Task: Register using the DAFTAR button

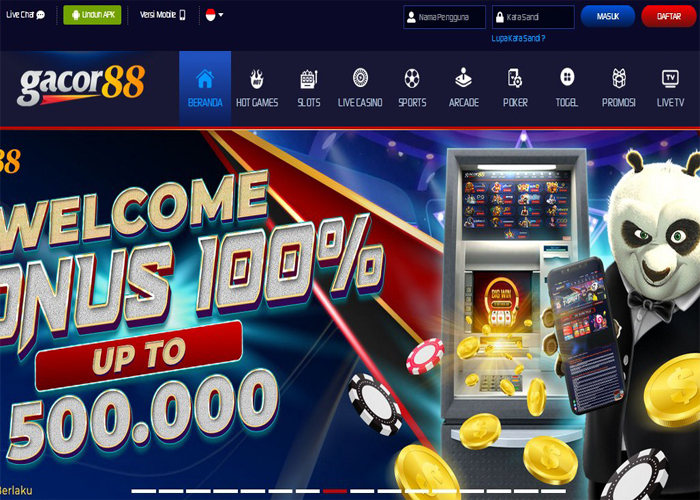Action: pos(669,17)
